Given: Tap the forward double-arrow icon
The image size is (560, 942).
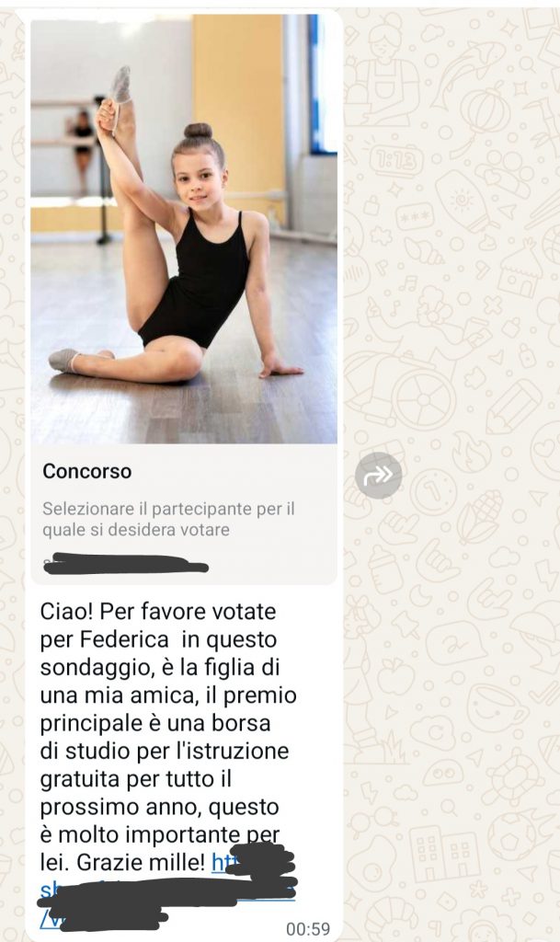Looking at the screenshot, I should tap(378, 476).
